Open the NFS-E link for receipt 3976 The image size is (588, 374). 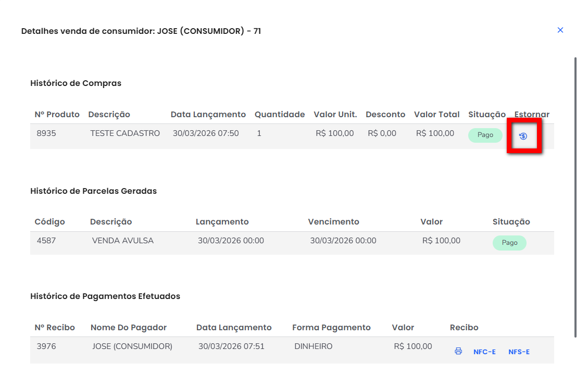pos(519,352)
